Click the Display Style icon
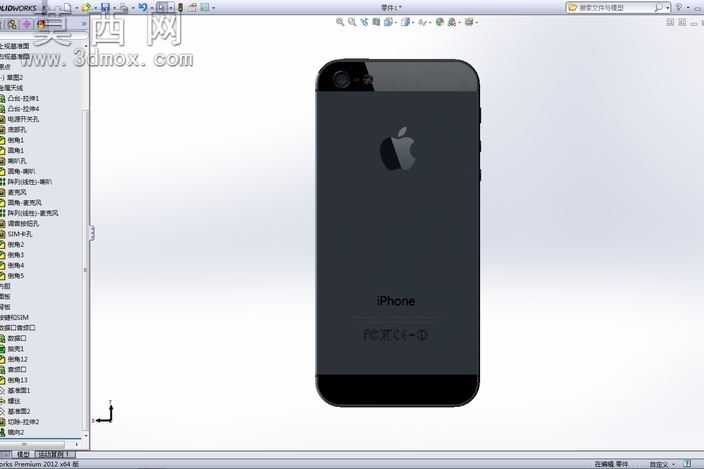The image size is (704, 469). point(406,22)
